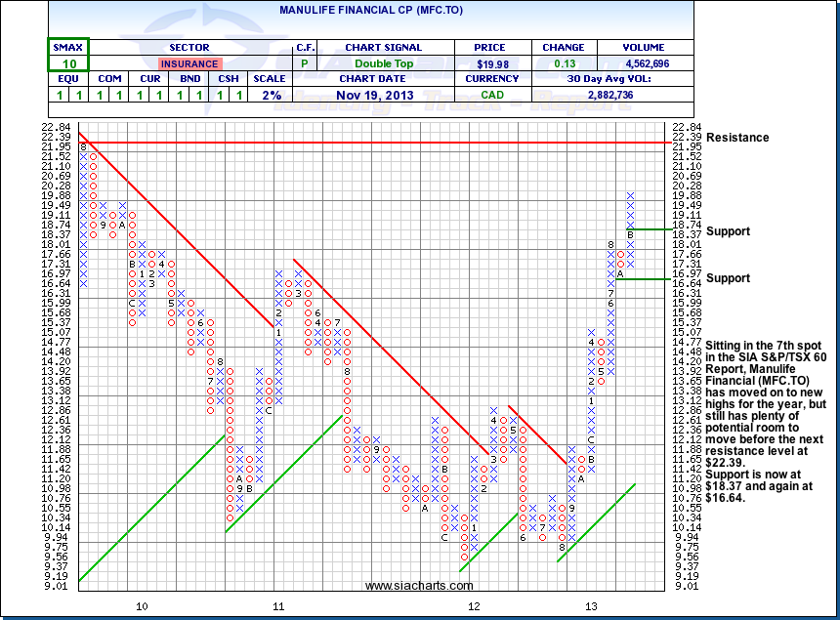Screen dimensions: 840x620
Task: Click the Double Top chart signal
Action: coord(383,63)
